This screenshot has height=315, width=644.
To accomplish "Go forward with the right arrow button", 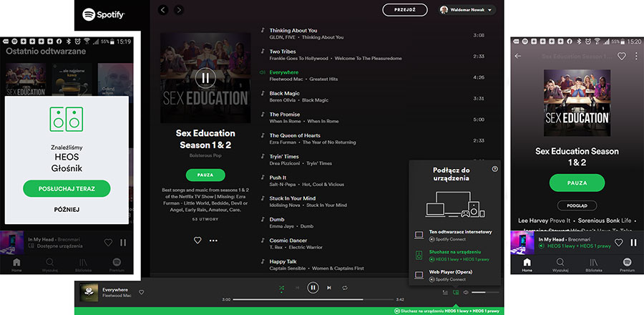I will click(x=178, y=10).
